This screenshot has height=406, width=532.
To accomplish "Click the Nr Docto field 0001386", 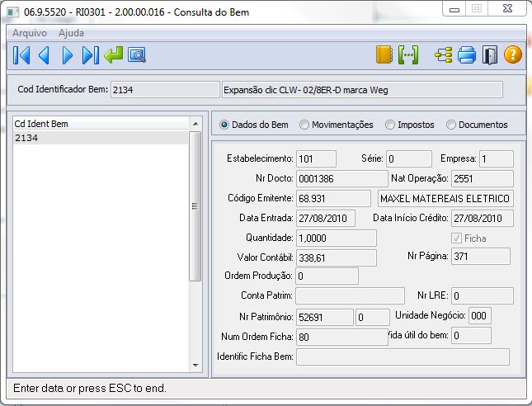I will pyautogui.click(x=342, y=178).
